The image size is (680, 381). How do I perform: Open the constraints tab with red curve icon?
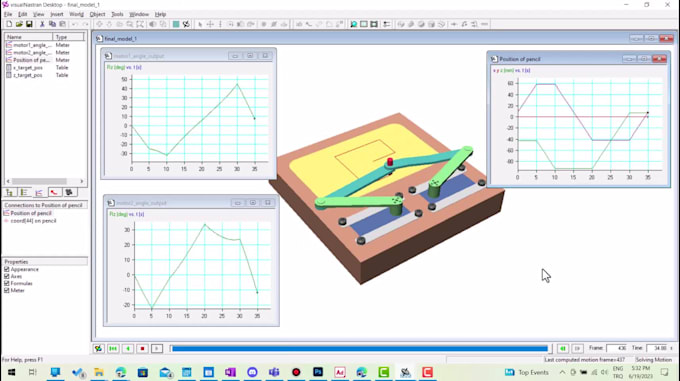coord(54,192)
